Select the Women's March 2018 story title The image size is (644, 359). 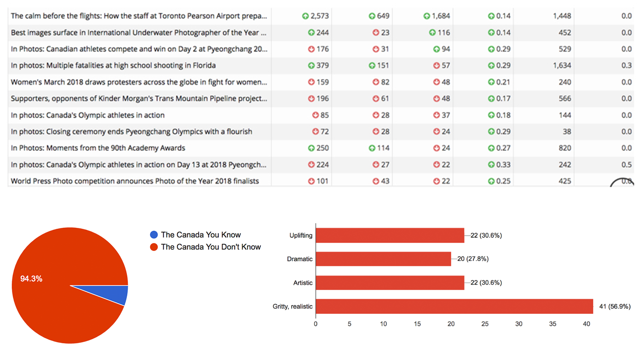(x=139, y=82)
